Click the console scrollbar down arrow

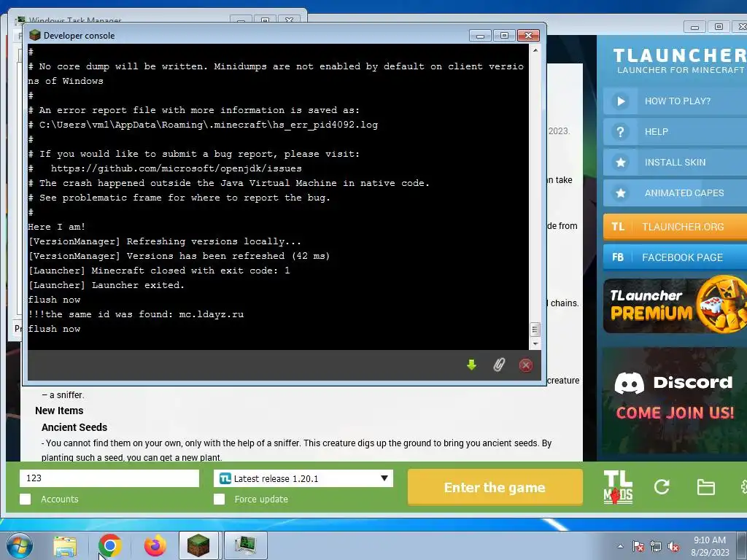coord(535,343)
